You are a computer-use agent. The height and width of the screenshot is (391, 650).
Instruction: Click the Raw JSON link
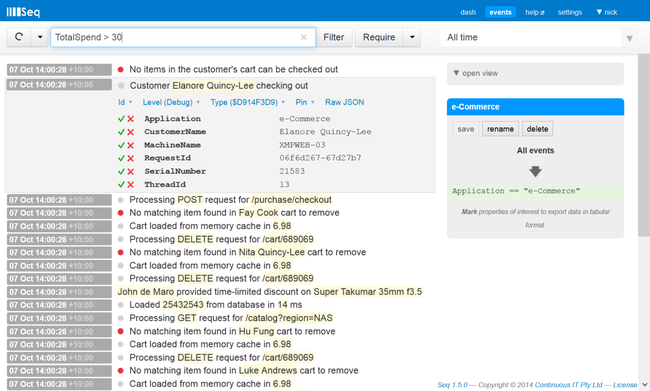click(344, 102)
